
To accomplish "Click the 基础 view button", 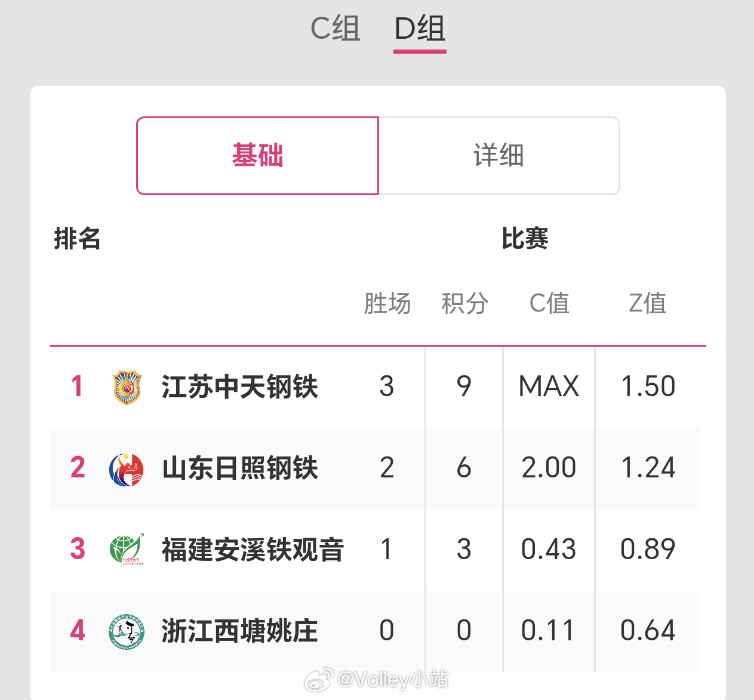I will pos(257,155).
